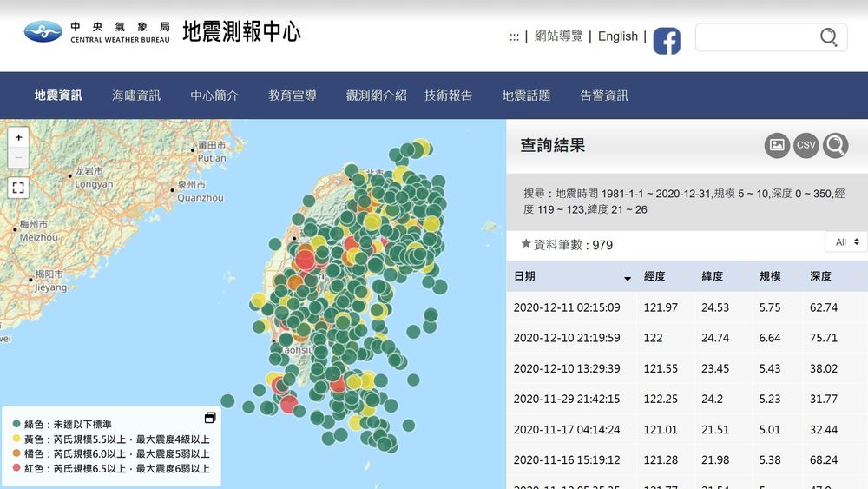Viewport: 868px width, 489px height.
Task: Select row 2020-11-16 15:19:12
Action: click(x=687, y=459)
